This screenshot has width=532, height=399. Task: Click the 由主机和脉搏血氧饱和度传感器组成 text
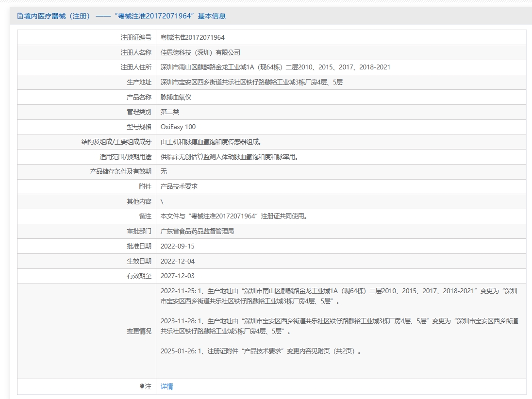click(x=211, y=142)
